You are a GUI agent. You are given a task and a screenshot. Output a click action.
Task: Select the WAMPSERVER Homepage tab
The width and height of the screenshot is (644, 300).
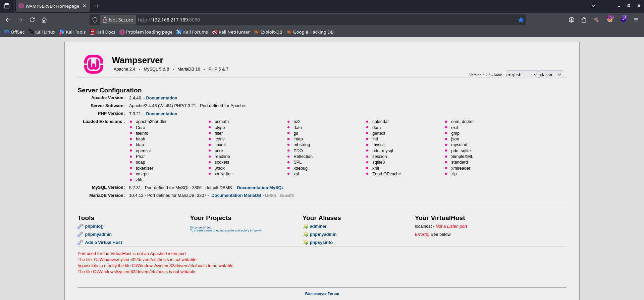tap(52, 6)
